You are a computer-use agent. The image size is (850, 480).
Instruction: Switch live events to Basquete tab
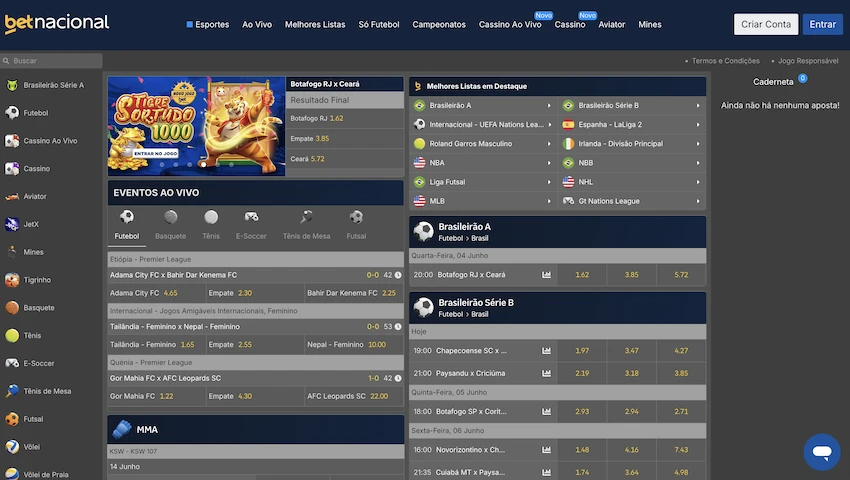(170, 225)
